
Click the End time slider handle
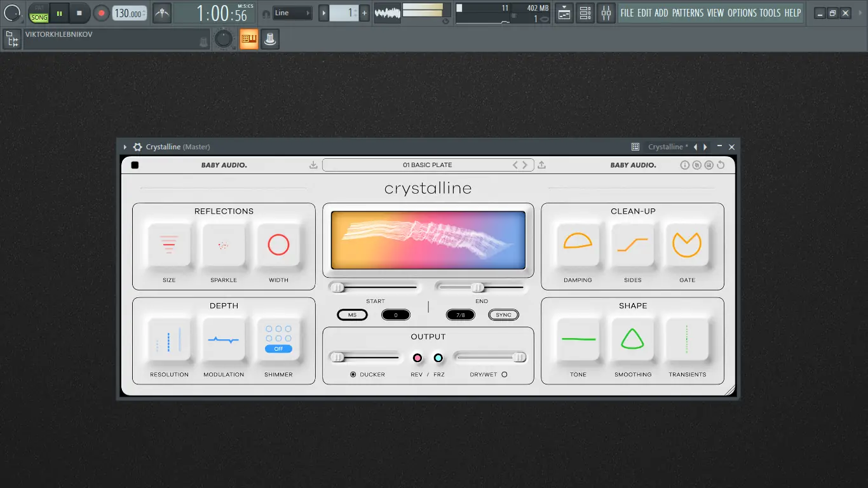[478, 288]
